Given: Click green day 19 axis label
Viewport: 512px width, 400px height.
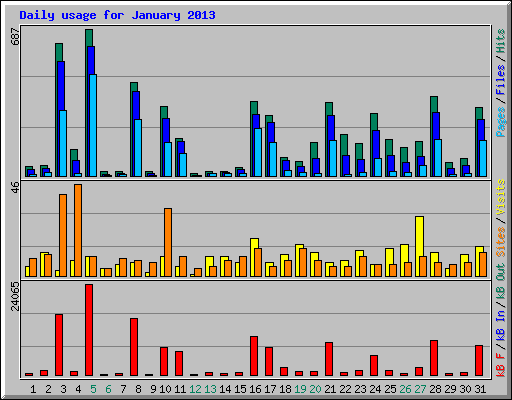Looking at the screenshot, I should pyautogui.click(x=300, y=389).
